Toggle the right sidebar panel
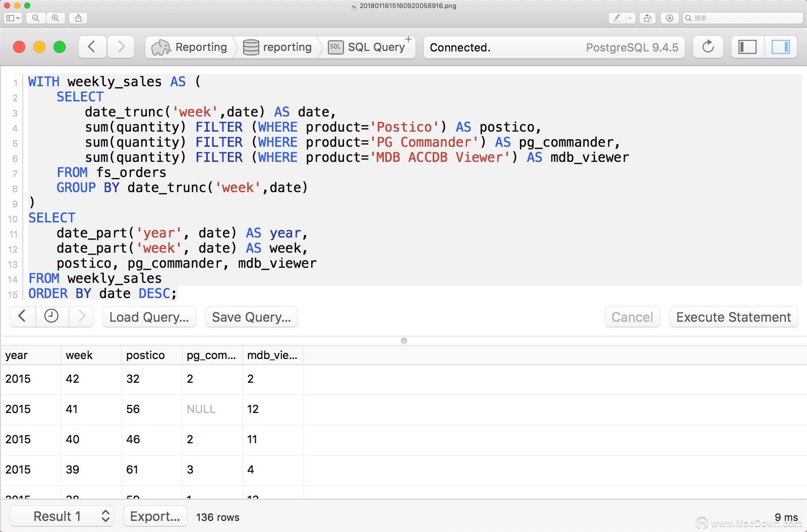Screen dimensions: 807x532 tap(781, 47)
